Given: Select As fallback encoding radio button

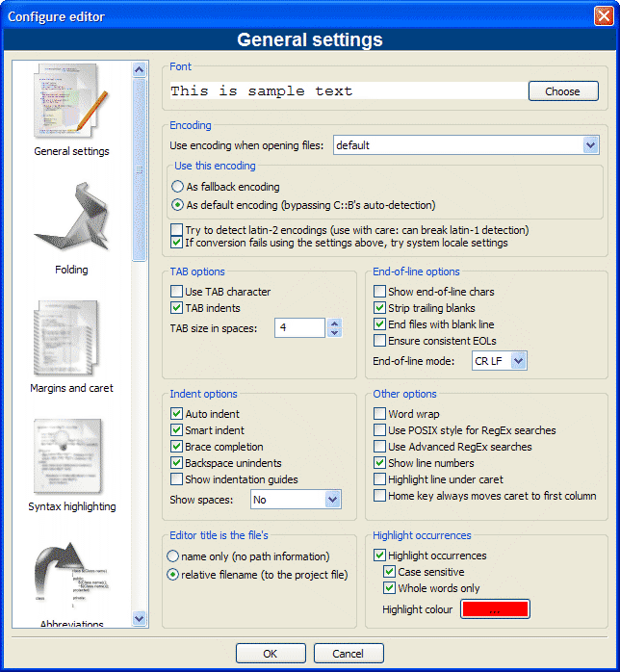Looking at the screenshot, I should 177,187.
